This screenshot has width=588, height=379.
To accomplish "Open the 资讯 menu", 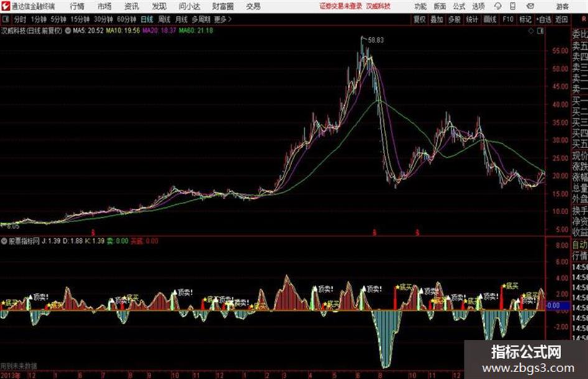I will click(x=132, y=6).
